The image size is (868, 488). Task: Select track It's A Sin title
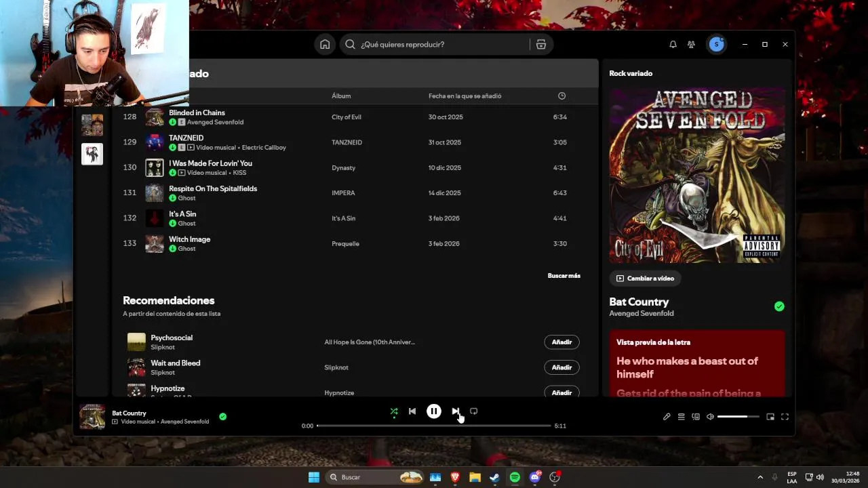pos(182,213)
